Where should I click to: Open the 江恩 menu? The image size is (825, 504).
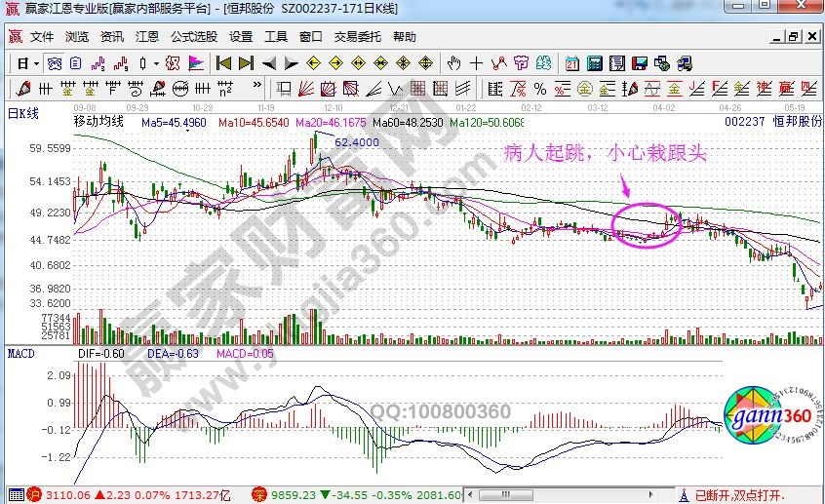(x=147, y=37)
